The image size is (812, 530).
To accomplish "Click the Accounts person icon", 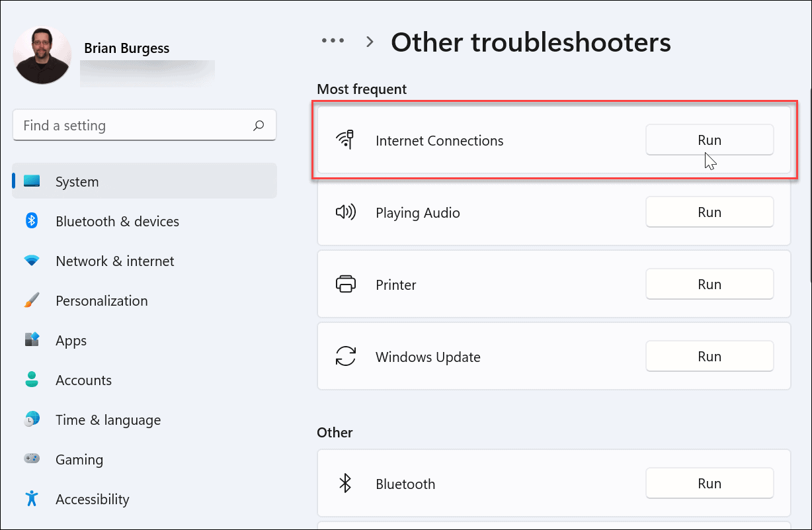I will (32, 380).
